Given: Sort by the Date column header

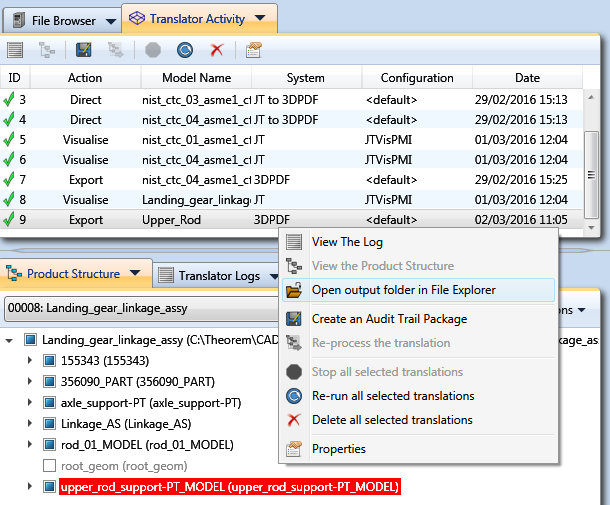Looking at the screenshot, I should pos(527,77).
